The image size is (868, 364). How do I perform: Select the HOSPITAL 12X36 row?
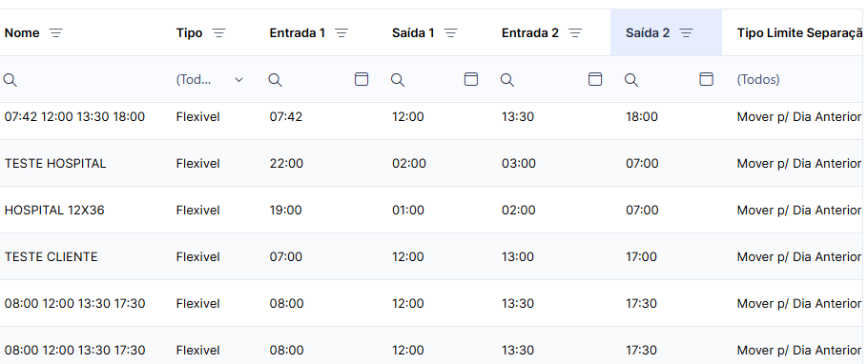coord(431,211)
